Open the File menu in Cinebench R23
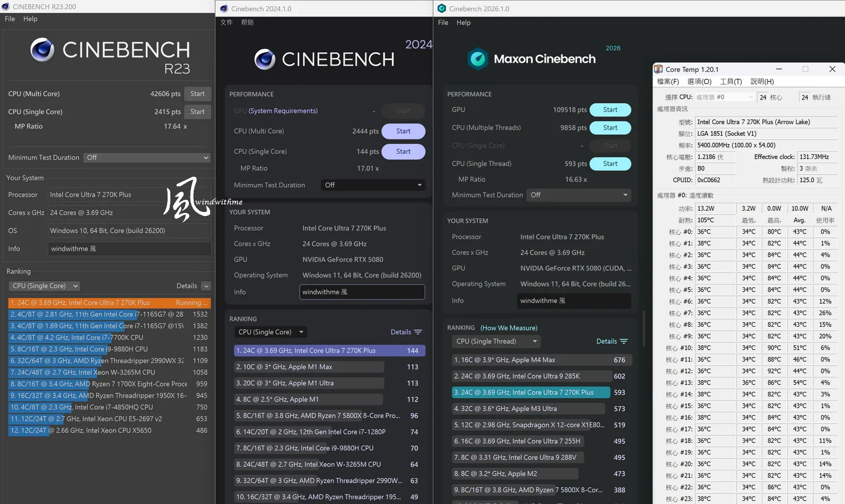845x504 pixels. point(10,19)
